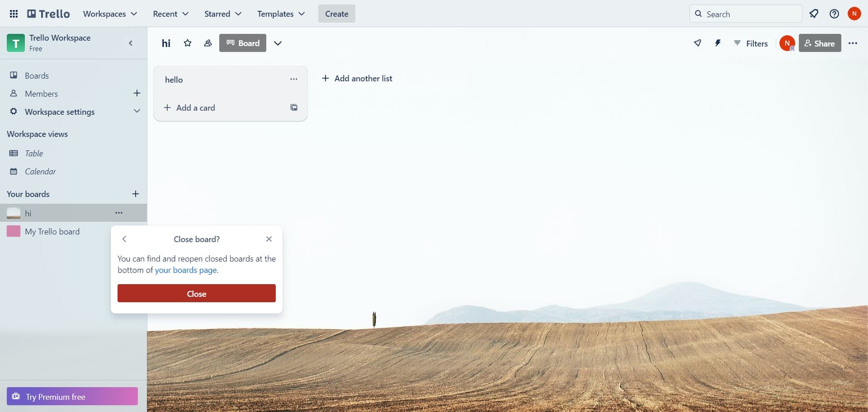Open hello list actions ellipsis
Viewport: 868px width, 412px height.
[294, 79]
